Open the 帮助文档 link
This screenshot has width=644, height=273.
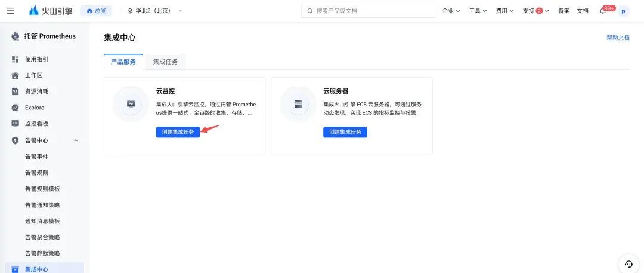click(618, 38)
